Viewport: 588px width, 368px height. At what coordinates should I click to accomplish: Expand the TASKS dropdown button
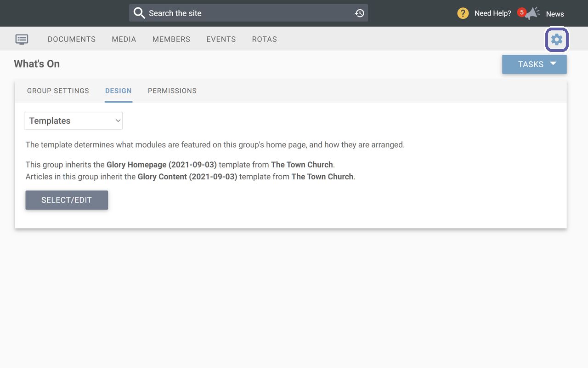[x=534, y=64]
